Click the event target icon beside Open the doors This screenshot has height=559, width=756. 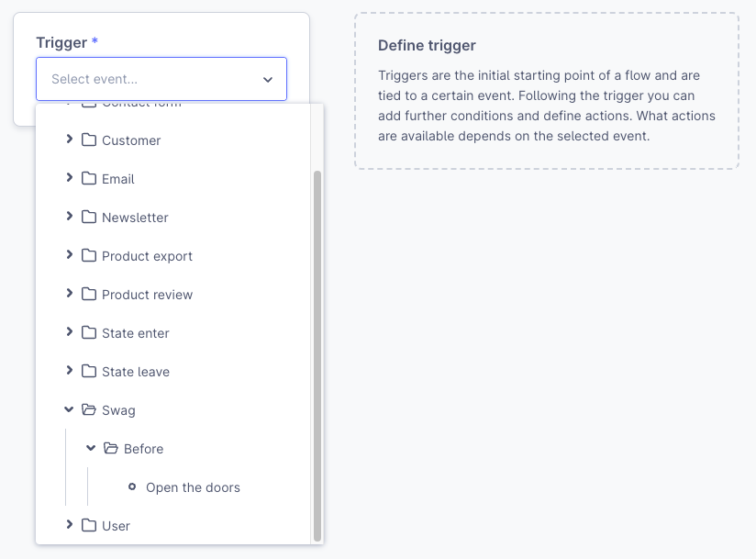[x=133, y=487]
